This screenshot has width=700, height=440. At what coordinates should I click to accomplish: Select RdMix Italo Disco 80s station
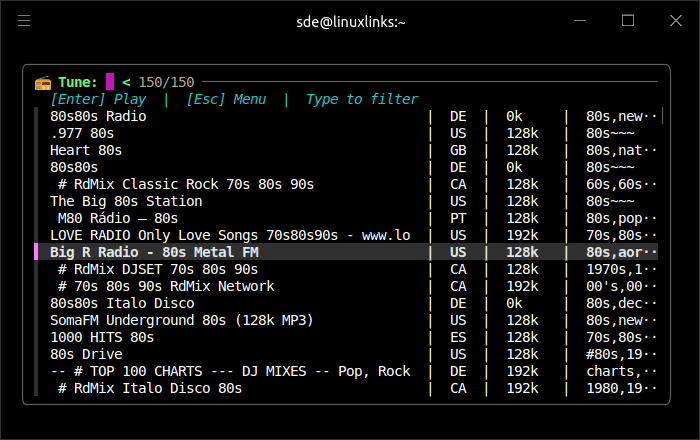[348, 388]
